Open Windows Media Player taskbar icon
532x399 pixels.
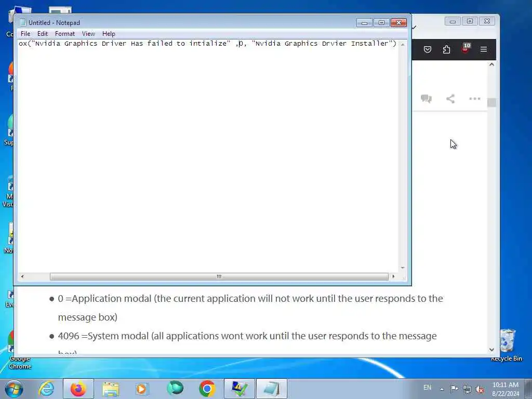click(x=142, y=389)
